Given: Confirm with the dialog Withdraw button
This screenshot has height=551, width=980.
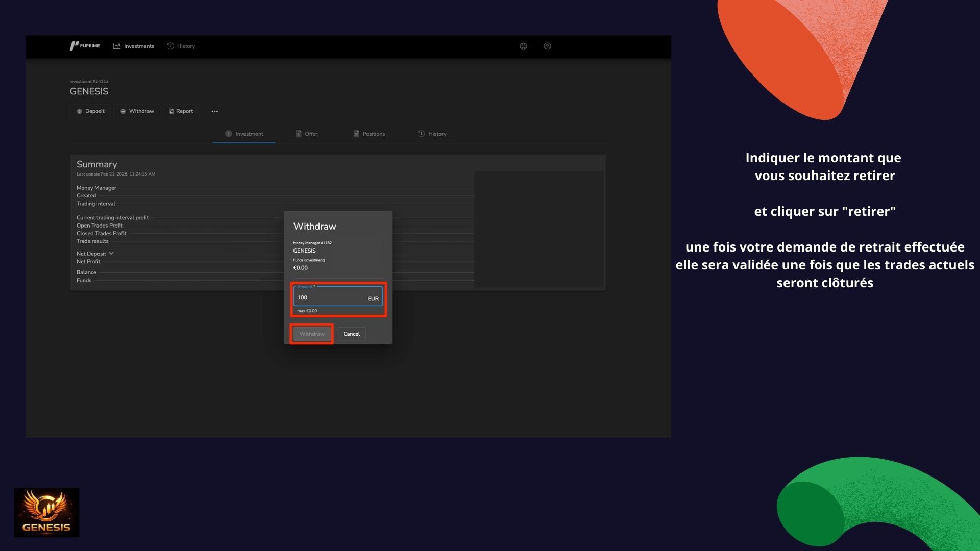Looking at the screenshot, I should click(312, 334).
